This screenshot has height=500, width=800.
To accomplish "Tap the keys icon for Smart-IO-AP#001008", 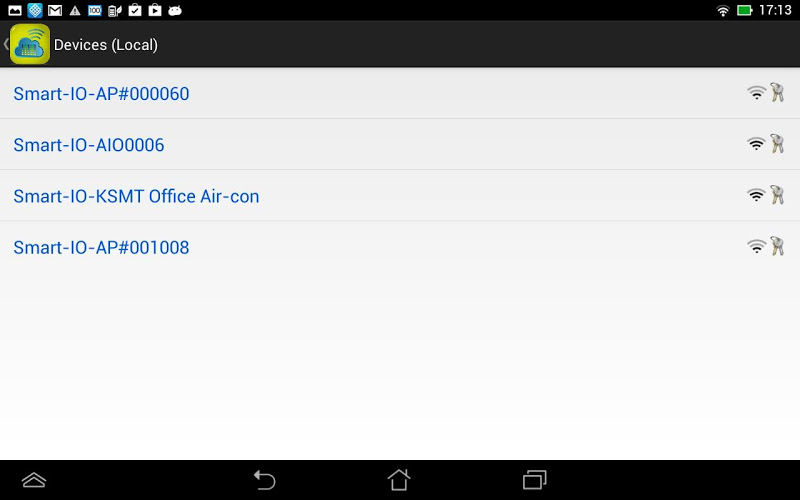I will pos(777,246).
